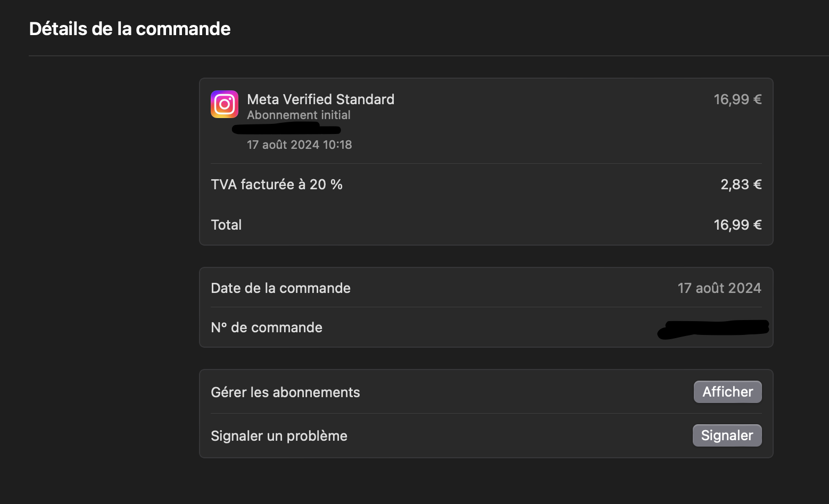Click the Total row's 16,99 € amount
The image size is (829, 504).
pyautogui.click(x=737, y=225)
